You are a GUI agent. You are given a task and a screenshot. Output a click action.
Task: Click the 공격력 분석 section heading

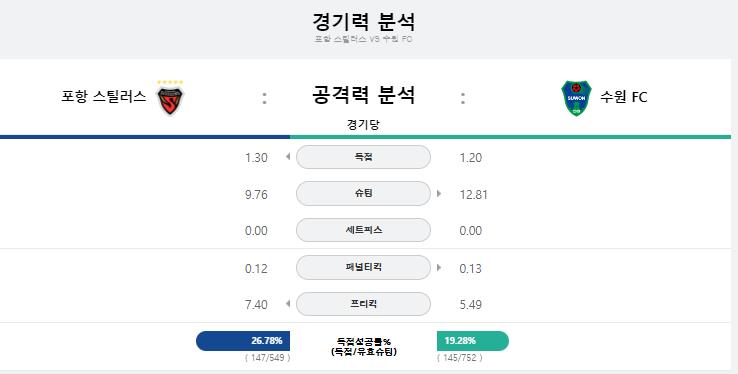click(363, 95)
